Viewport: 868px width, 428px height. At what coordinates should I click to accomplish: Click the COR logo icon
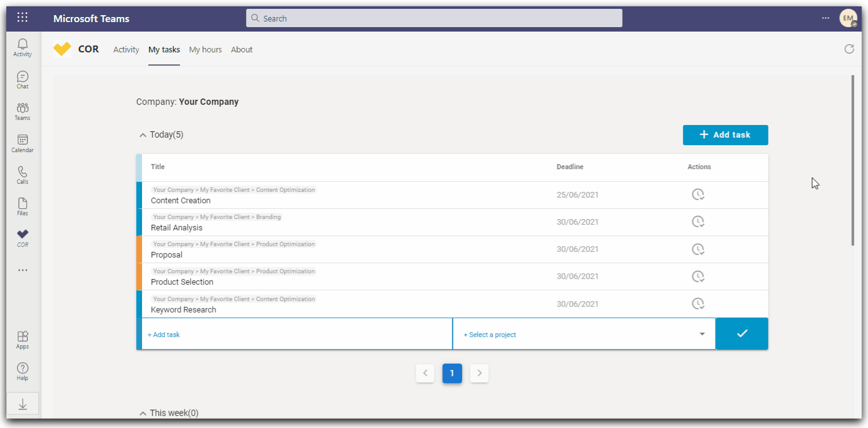62,49
